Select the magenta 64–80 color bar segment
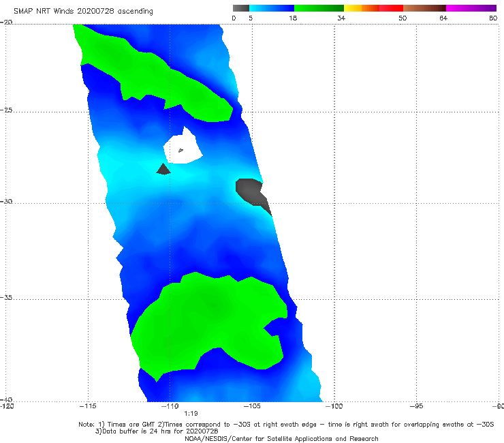The height and width of the screenshot is (443, 504). point(471,8)
